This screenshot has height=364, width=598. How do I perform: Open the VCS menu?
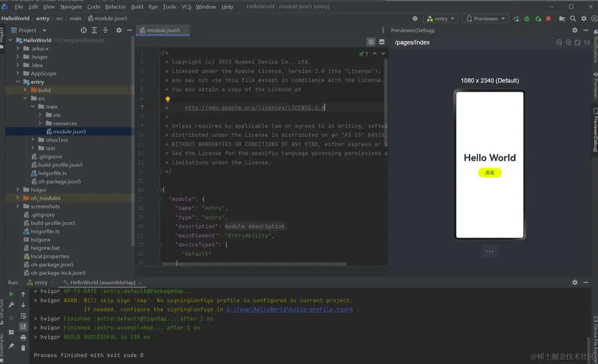(186, 6)
